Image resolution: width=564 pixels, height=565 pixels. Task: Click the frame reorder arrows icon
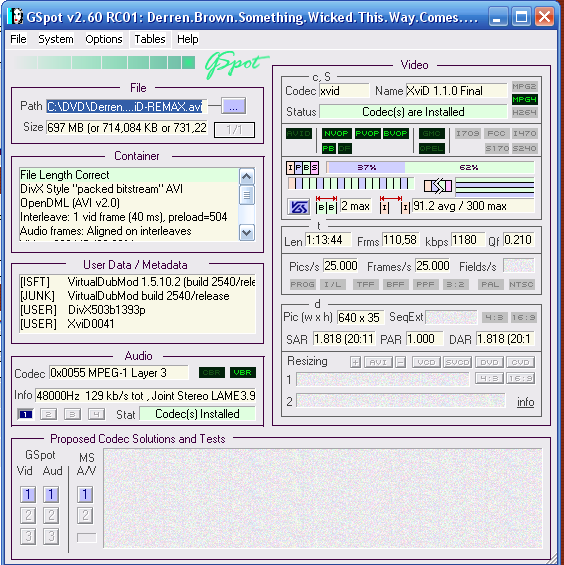coord(438,186)
